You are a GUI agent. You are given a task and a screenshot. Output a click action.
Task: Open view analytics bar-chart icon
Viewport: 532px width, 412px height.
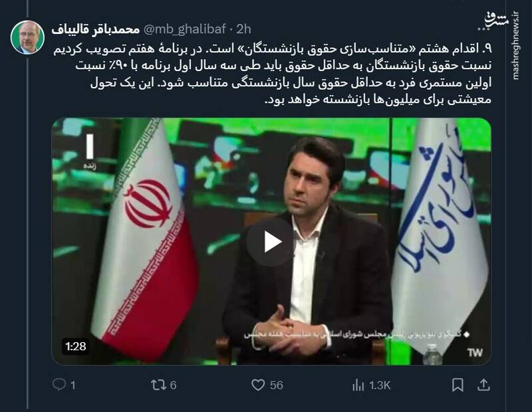(358, 385)
